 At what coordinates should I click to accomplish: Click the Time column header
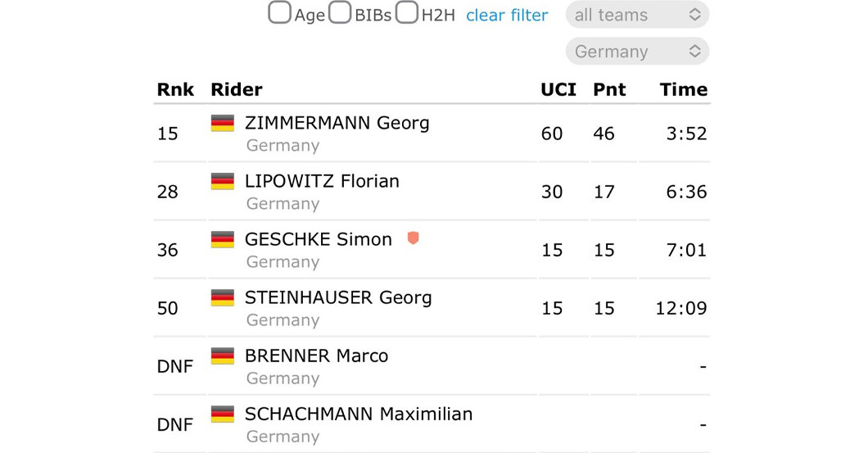(x=684, y=89)
